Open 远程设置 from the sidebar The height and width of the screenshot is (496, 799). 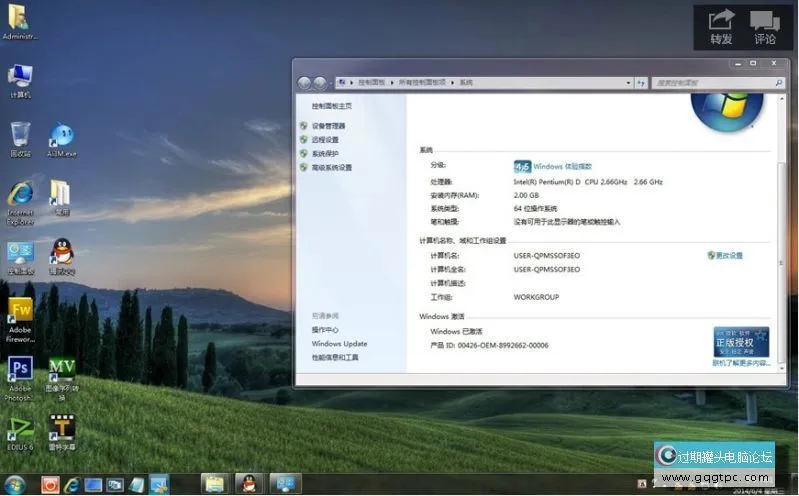pyautogui.click(x=325, y=140)
